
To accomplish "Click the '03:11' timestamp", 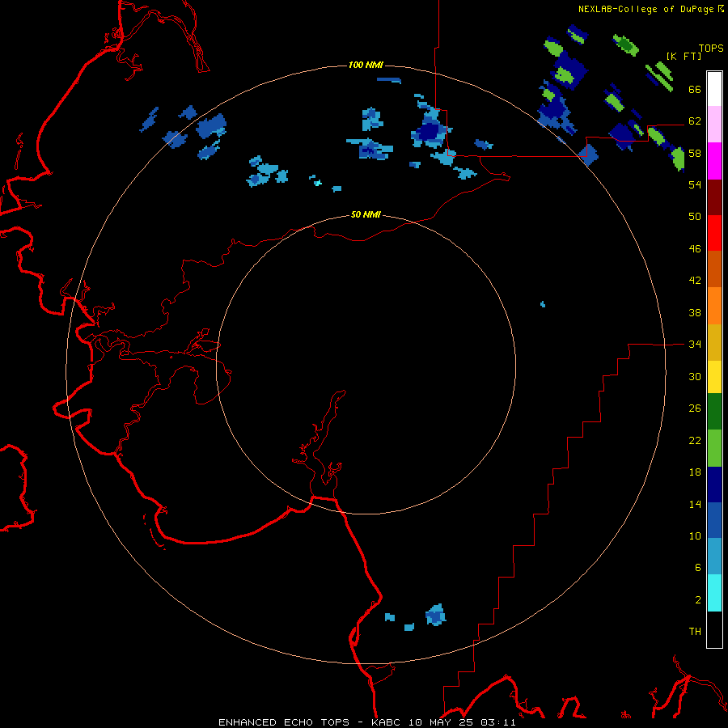I will click(x=497, y=722).
